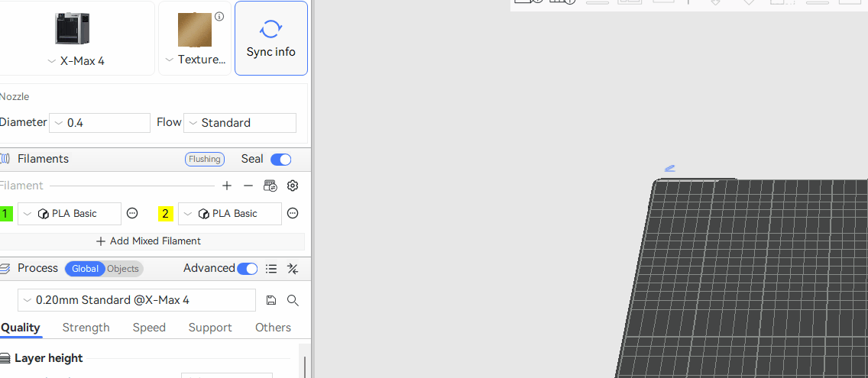Click the Layer height section header

point(49,358)
